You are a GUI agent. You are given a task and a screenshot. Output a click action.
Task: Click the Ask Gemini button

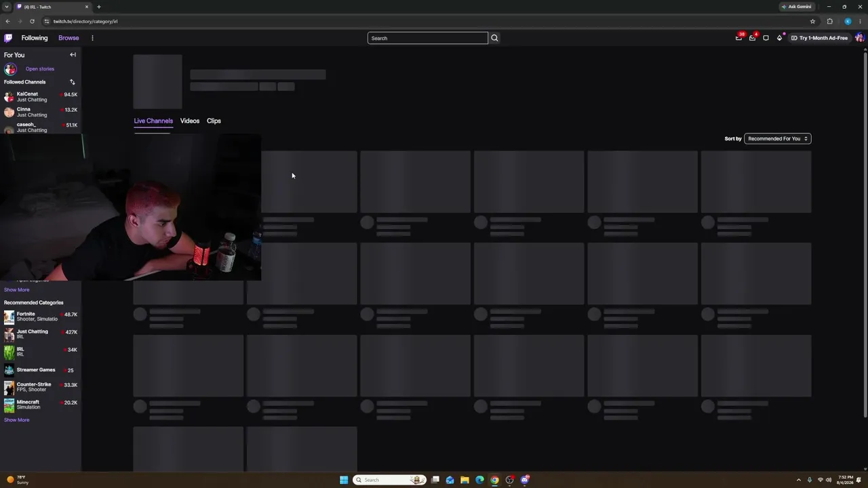[x=796, y=7]
